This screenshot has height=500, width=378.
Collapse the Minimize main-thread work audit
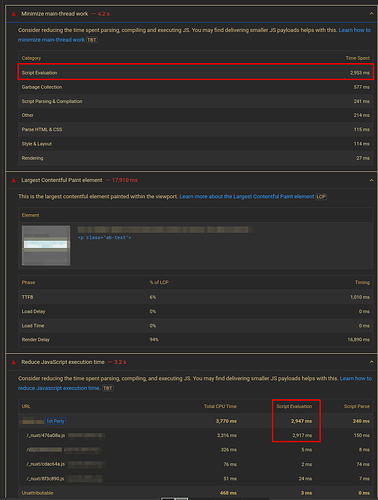[x=371, y=14]
